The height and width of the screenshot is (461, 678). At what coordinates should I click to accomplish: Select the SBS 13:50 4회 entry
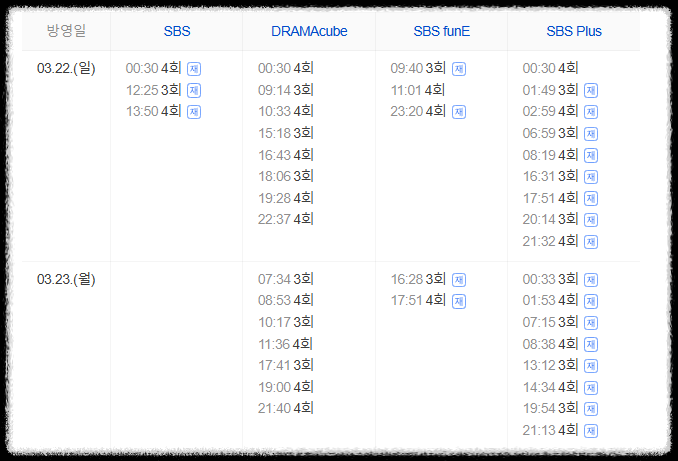154,111
